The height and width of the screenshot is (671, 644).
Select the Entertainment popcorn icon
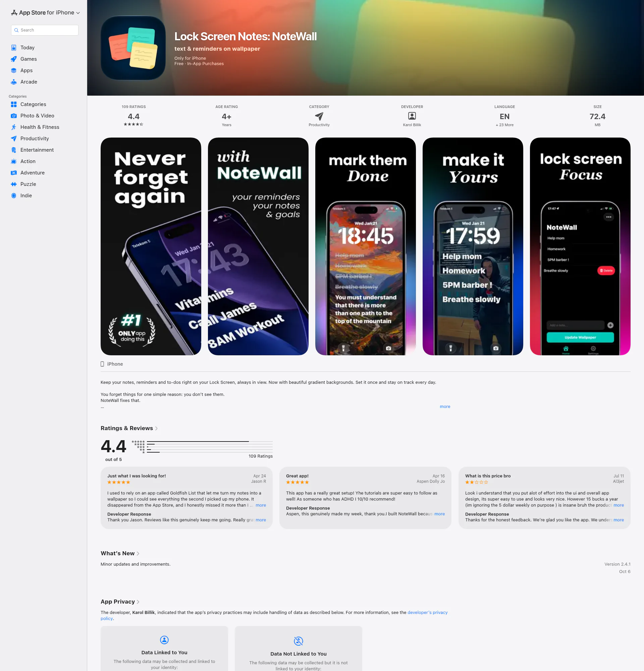pyautogui.click(x=14, y=150)
